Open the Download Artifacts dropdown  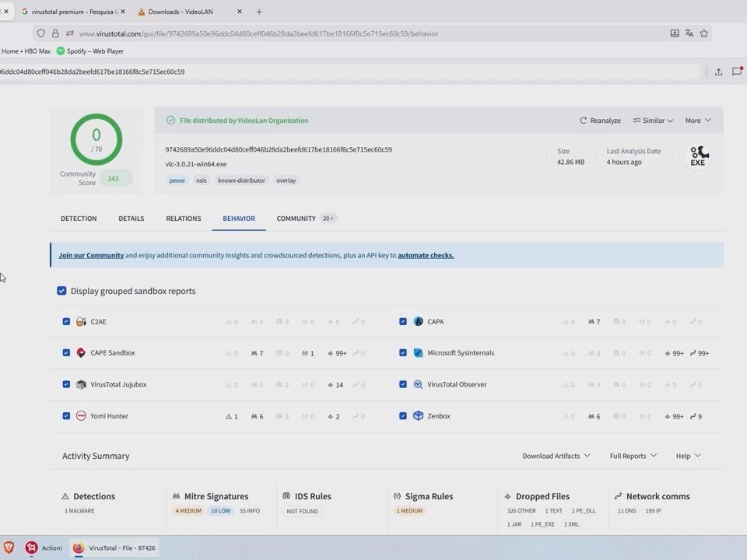pyautogui.click(x=556, y=456)
